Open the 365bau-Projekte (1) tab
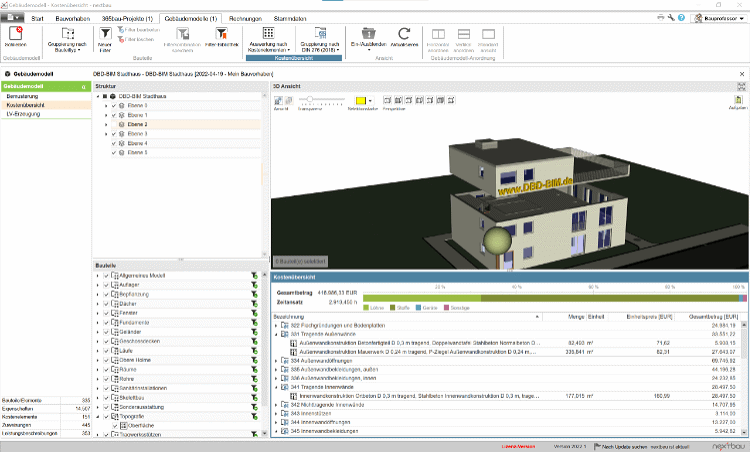The width and height of the screenshot is (750, 452). point(127,19)
